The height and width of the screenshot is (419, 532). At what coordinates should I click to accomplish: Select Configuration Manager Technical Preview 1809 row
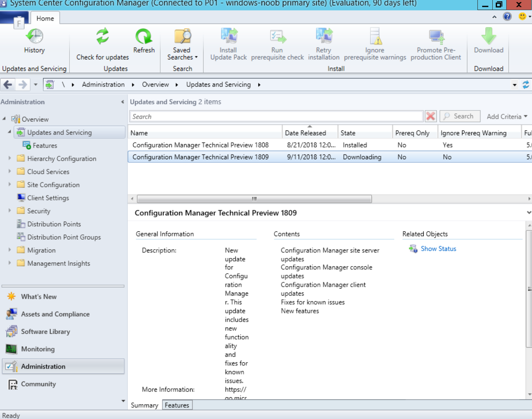(330, 157)
